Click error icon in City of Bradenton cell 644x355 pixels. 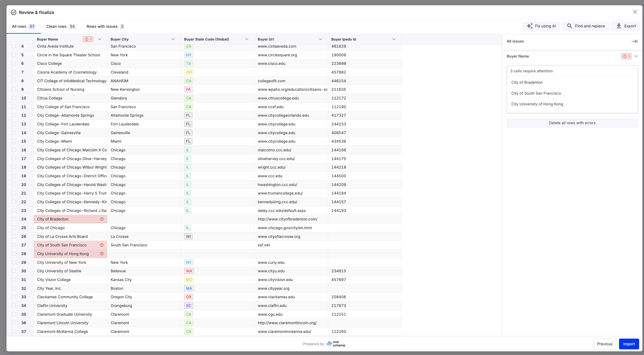pos(102,219)
